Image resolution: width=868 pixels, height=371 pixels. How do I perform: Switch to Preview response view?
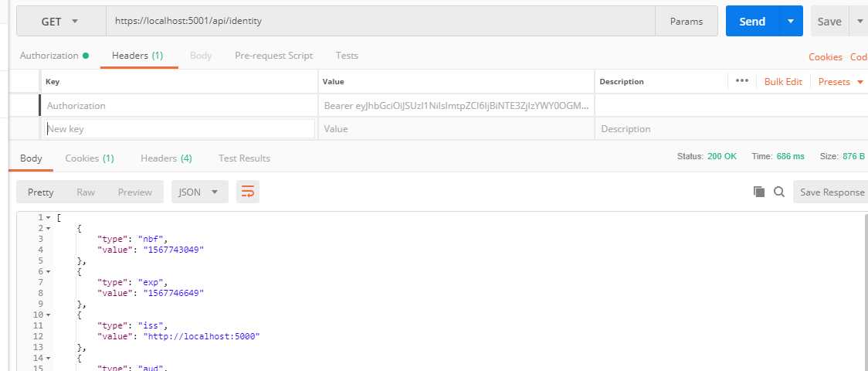[134, 192]
